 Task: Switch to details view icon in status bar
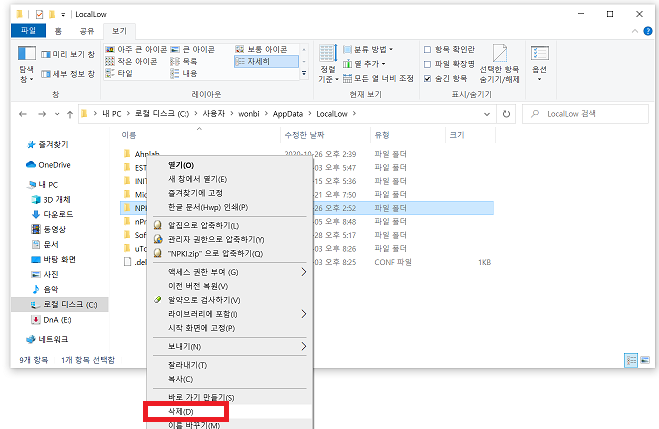pyautogui.click(x=631, y=360)
